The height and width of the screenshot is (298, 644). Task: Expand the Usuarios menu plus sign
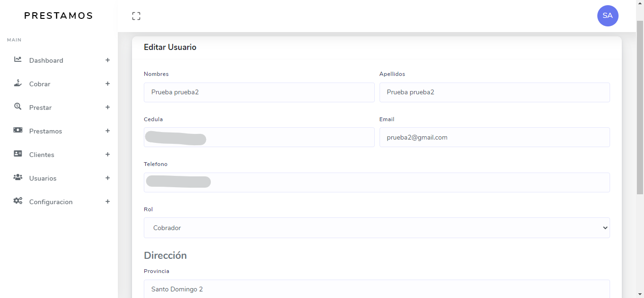[x=107, y=178]
